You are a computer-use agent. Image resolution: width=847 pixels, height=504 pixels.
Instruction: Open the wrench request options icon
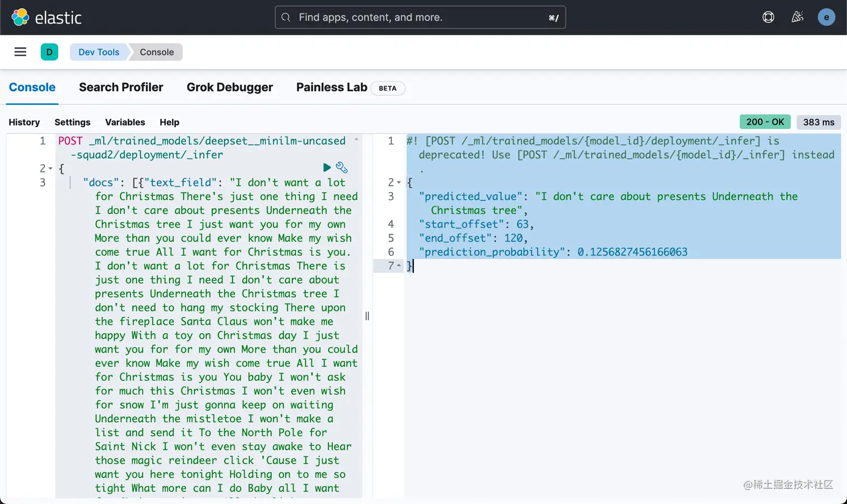342,167
